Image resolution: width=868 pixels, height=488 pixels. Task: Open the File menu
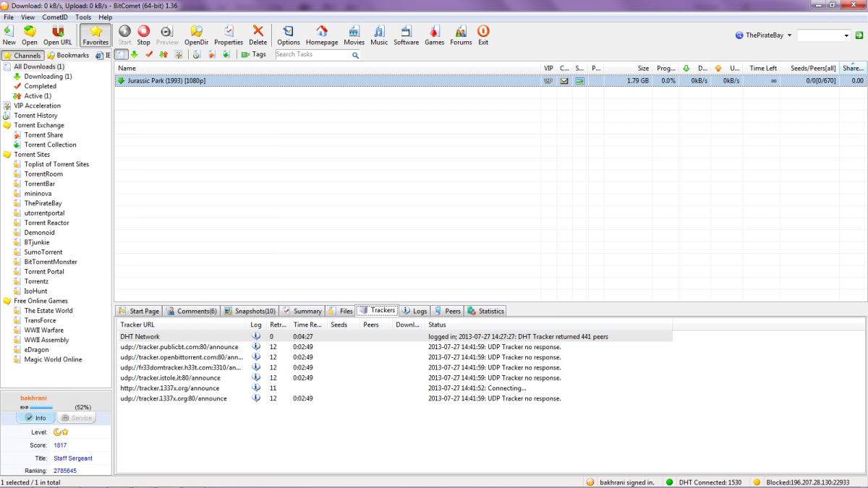pyautogui.click(x=9, y=17)
